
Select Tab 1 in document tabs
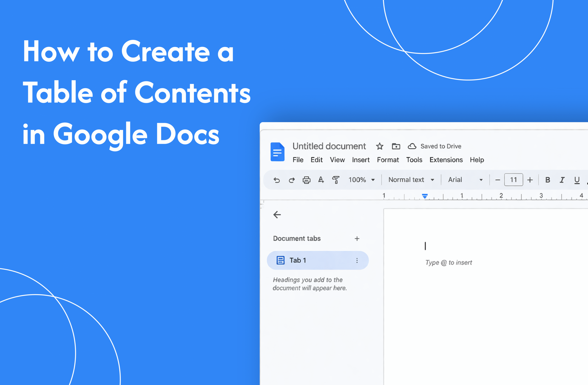click(318, 260)
